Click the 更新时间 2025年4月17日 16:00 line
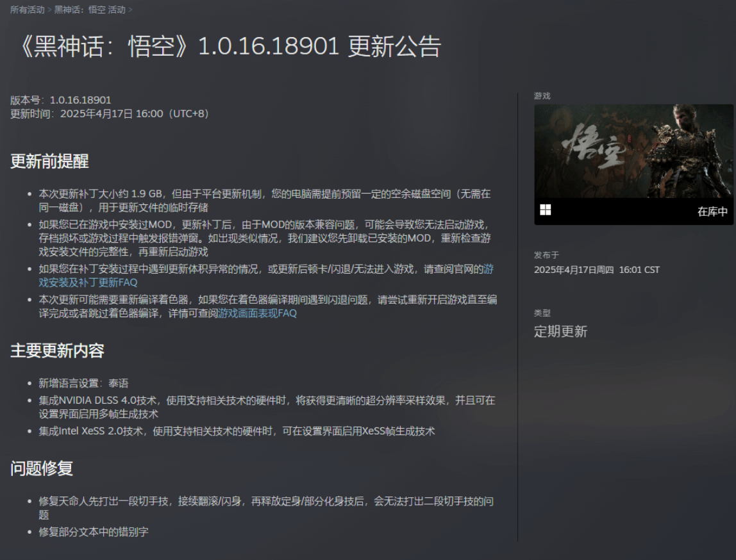This screenshot has width=736, height=560. tap(110, 114)
